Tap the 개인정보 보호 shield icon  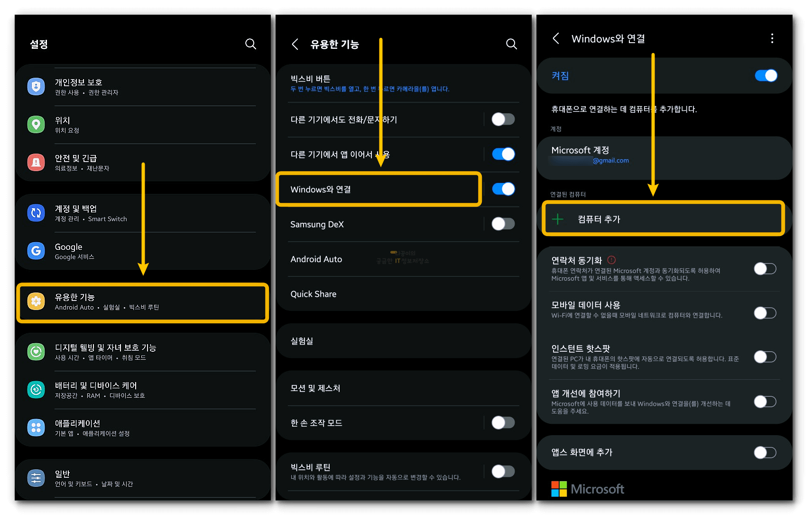[36, 87]
